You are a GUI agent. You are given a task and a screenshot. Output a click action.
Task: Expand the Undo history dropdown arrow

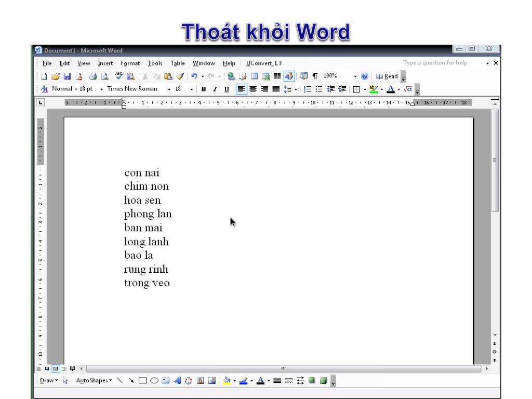tap(203, 76)
